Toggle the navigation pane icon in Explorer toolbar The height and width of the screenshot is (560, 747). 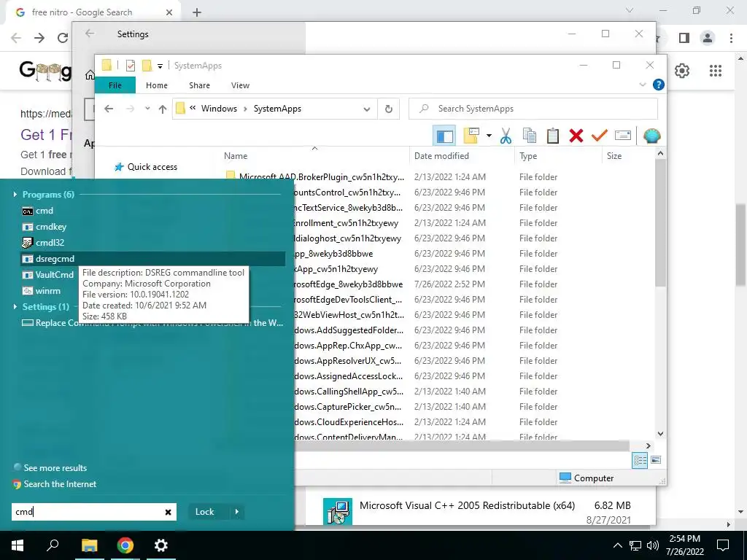[444, 136]
